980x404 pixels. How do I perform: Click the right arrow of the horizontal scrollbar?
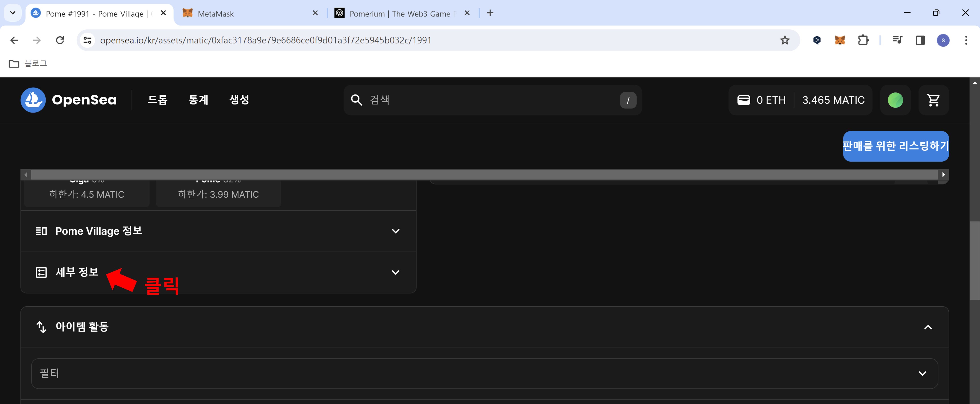943,174
